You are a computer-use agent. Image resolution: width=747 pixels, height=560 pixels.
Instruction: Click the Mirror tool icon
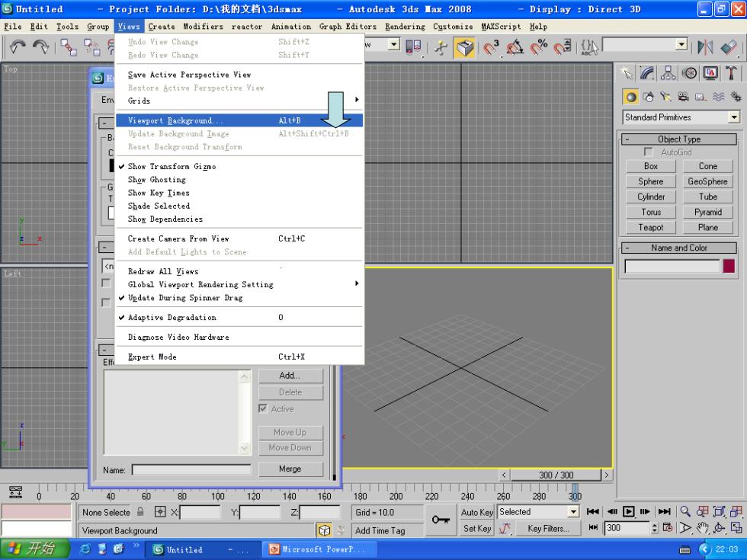click(x=705, y=47)
